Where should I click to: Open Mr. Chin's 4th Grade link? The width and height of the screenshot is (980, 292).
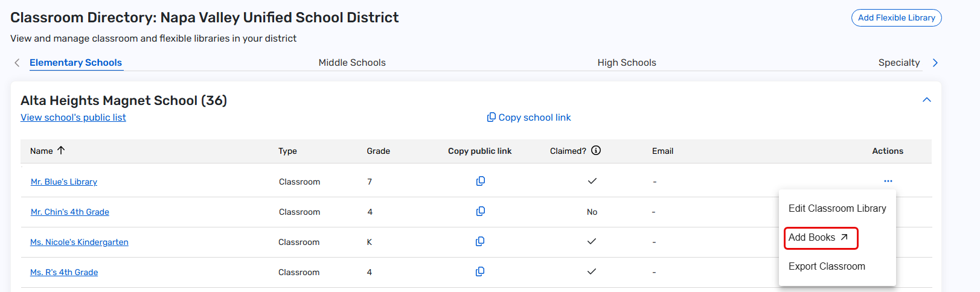pos(70,212)
